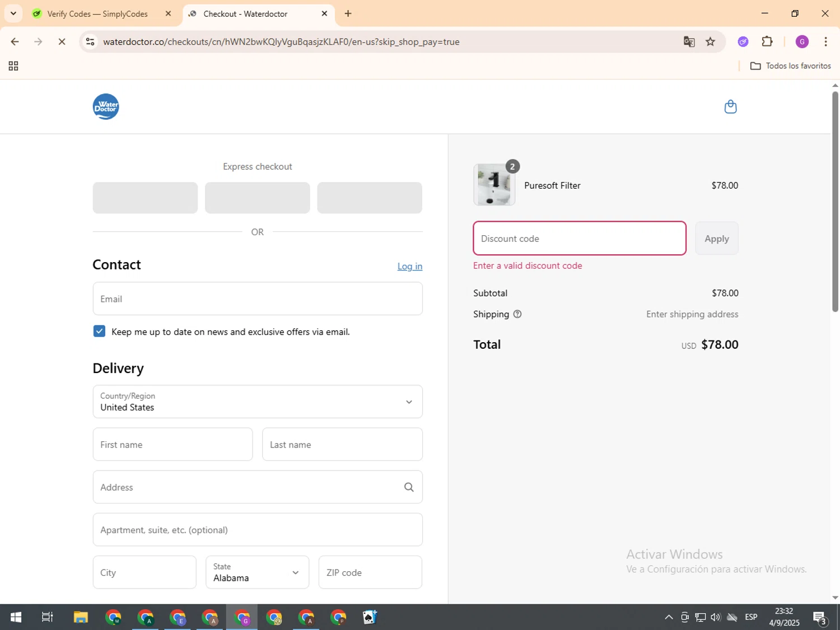Click the Log in link
The image size is (840, 630).
(x=410, y=266)
